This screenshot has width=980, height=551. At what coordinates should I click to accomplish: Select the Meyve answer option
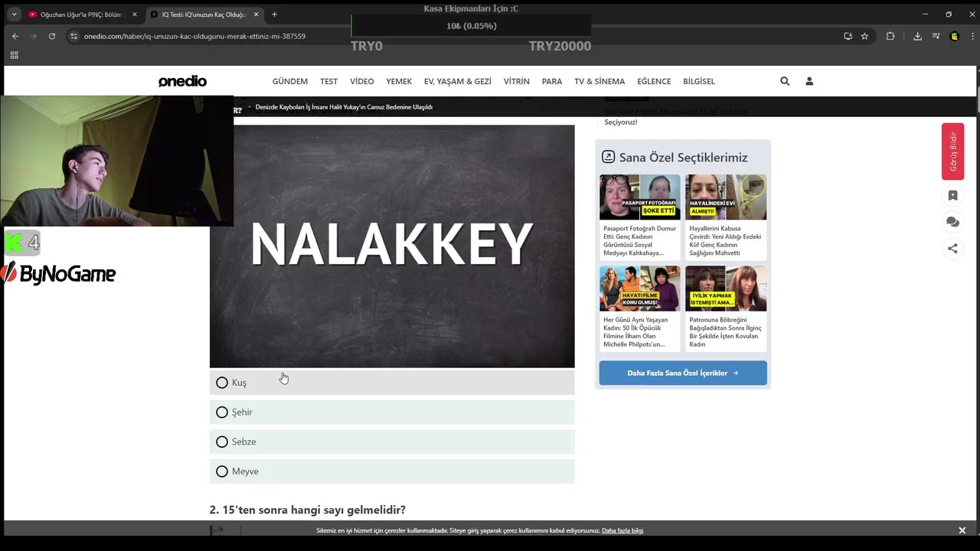[x=392, y=471]
